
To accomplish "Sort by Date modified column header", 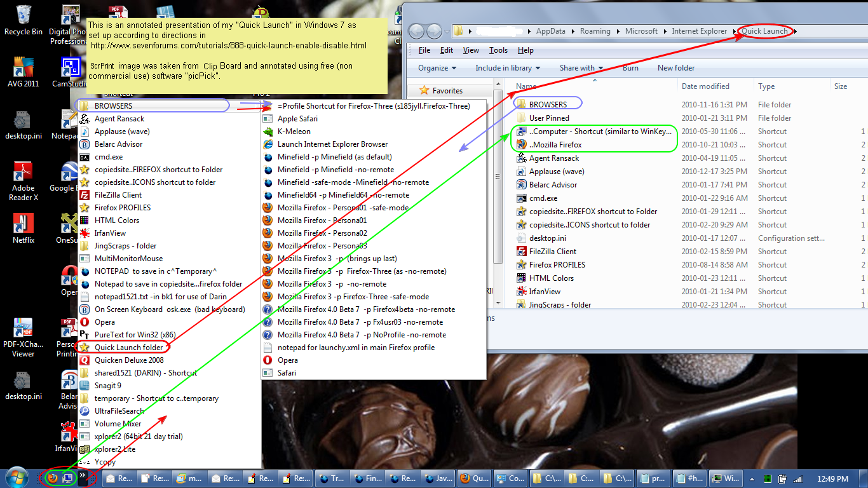I will (705, 86).
